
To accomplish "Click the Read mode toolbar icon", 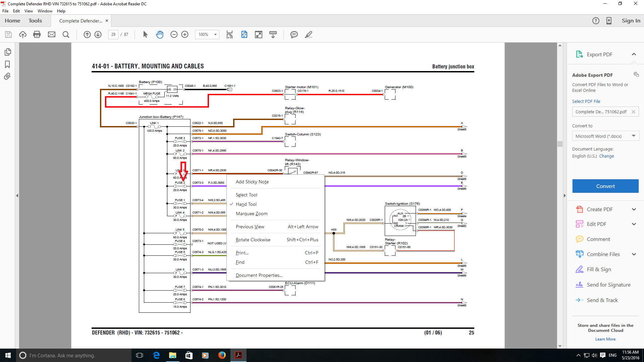I will (273, 35).
